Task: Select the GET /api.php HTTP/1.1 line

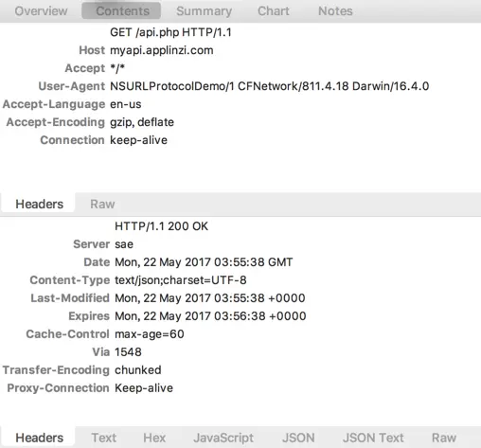Action: 170,32
